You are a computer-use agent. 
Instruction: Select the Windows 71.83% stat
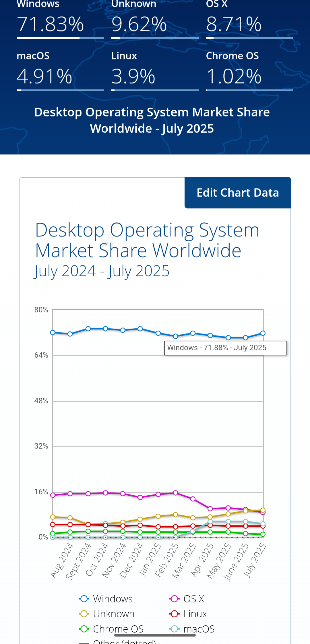click(x=60, y=20)
